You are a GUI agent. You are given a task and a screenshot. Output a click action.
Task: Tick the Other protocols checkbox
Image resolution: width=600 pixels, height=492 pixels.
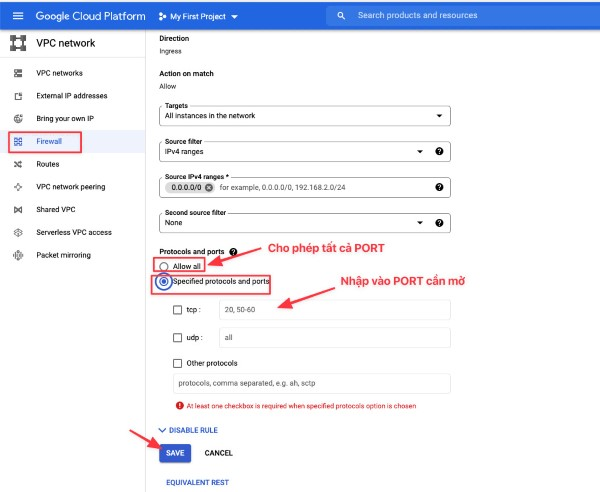point(177,363)
